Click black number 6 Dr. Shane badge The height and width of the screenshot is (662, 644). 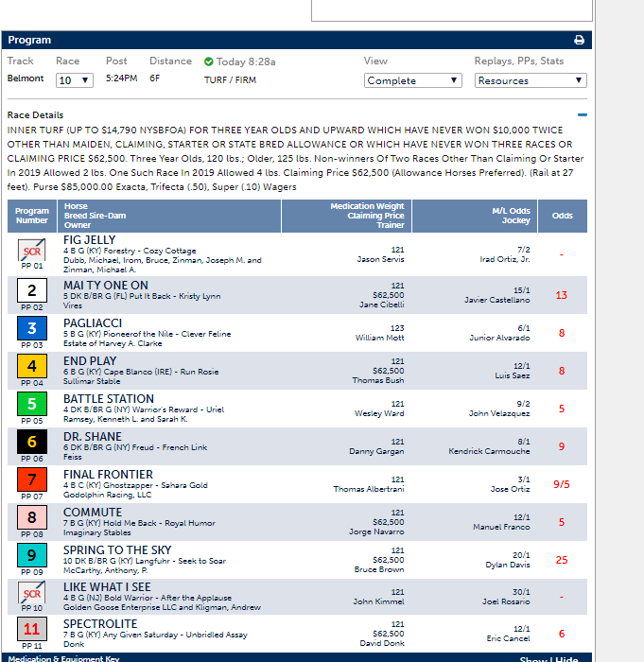click(32, 442)
